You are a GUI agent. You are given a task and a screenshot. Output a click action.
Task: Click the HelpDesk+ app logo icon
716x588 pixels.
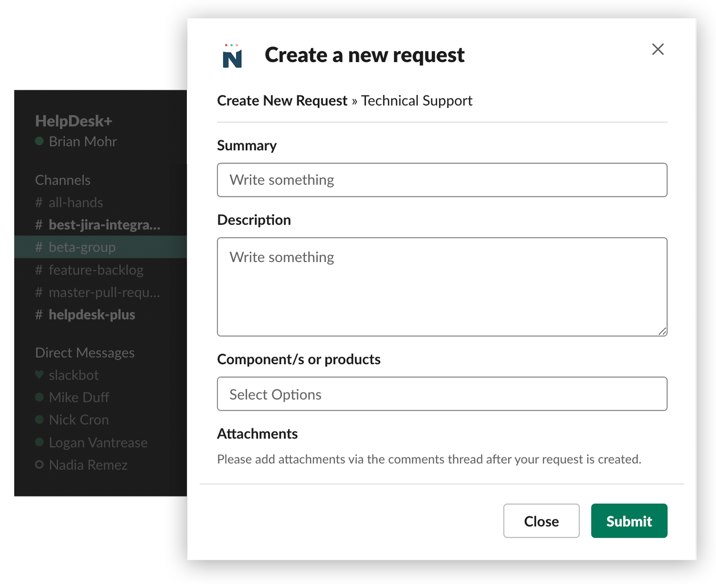(x=233, y=55)
